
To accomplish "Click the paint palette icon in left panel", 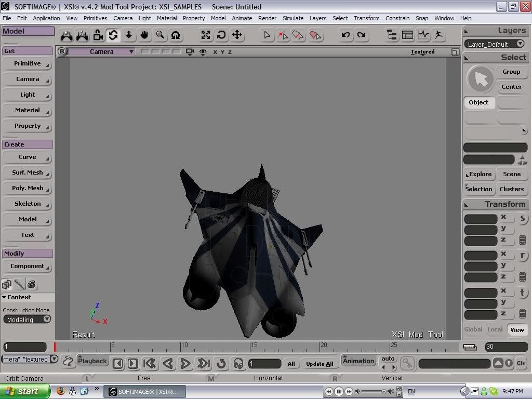I will [x=32, y=284].
